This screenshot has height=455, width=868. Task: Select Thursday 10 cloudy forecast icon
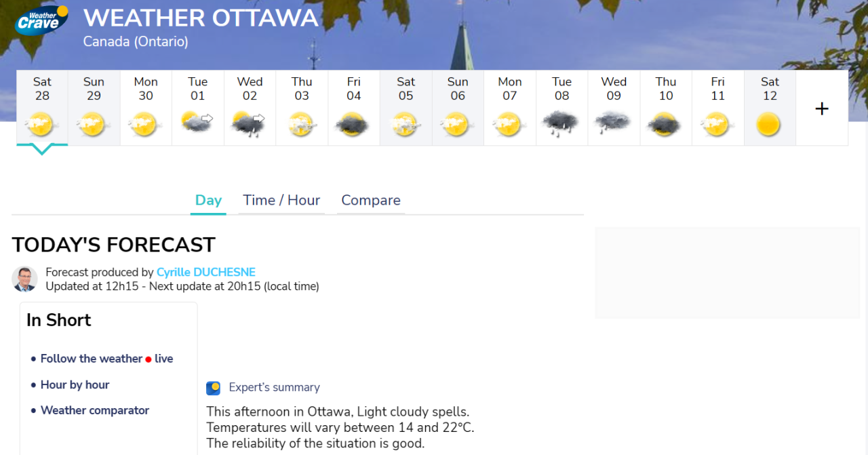tap(665, 125)
